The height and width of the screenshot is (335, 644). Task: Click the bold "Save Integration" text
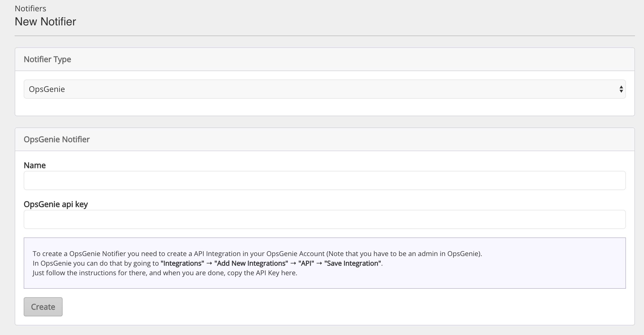353,263
